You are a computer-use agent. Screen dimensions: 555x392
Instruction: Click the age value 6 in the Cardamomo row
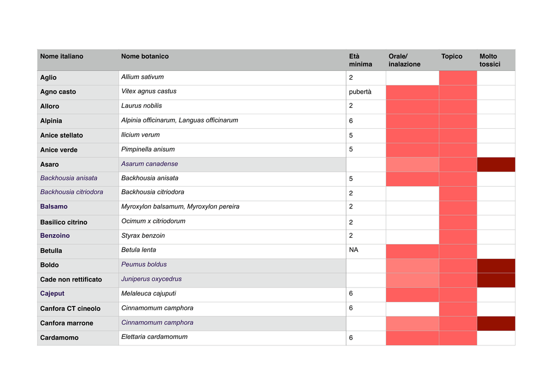pos(351,337)
